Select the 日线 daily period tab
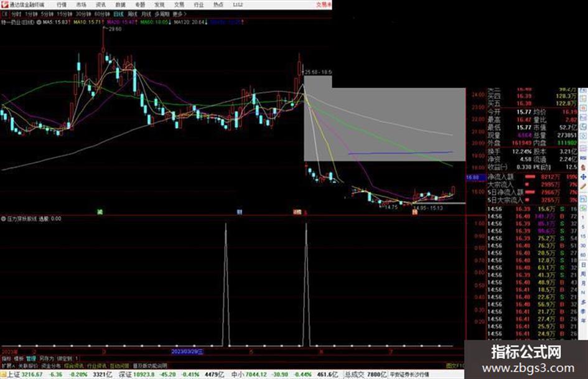The image size is (588, 379). 118,14
